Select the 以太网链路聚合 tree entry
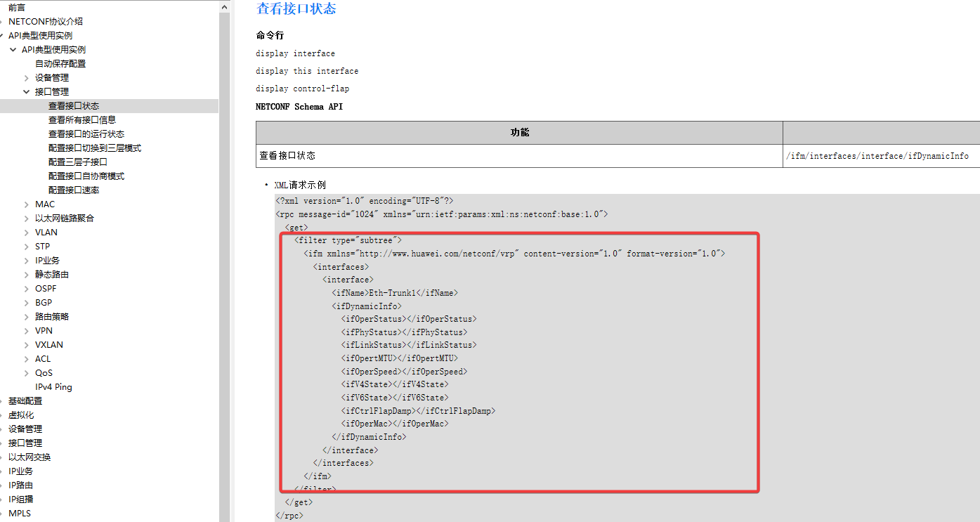Screen dimensions: 980x522 coord(65,218)
